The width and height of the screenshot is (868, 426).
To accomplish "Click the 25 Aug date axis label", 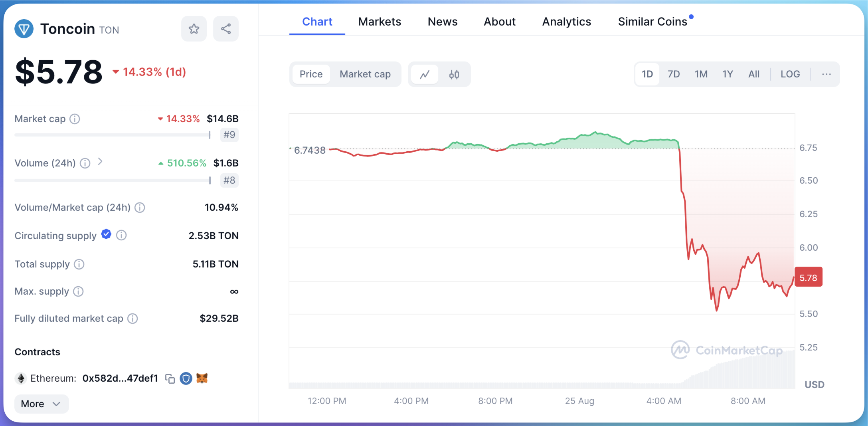I will coord(579,401).
